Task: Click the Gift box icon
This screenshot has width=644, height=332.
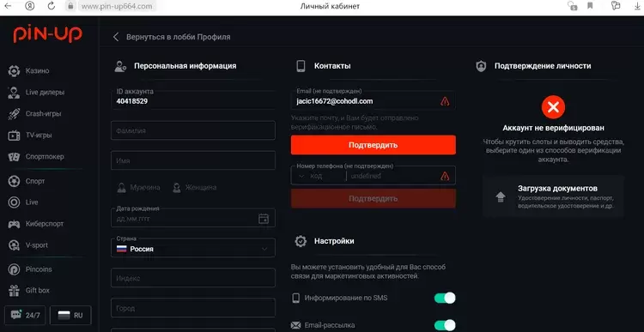Action: (14, 291)
